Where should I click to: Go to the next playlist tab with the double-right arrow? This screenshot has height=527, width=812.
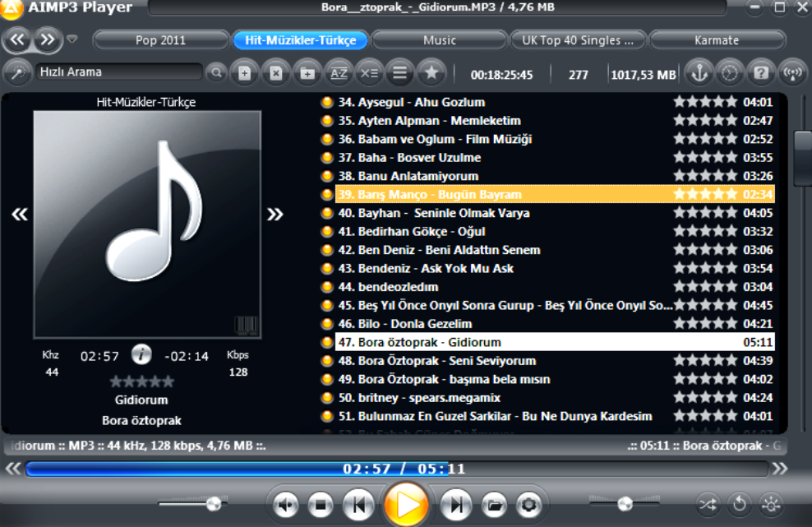[x=47, y=40]
